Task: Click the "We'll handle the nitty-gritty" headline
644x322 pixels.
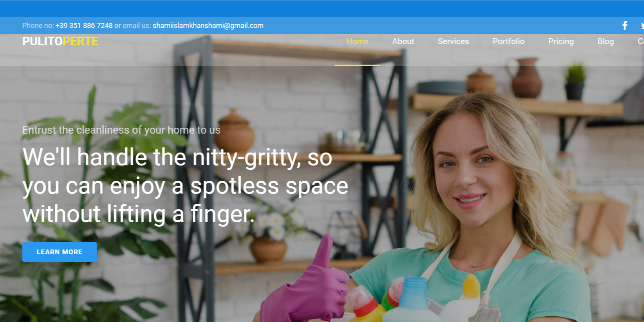Action: [185, 186]
